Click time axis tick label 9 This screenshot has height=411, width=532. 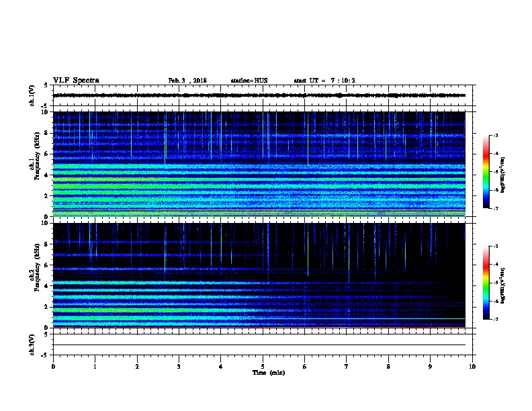430,367
